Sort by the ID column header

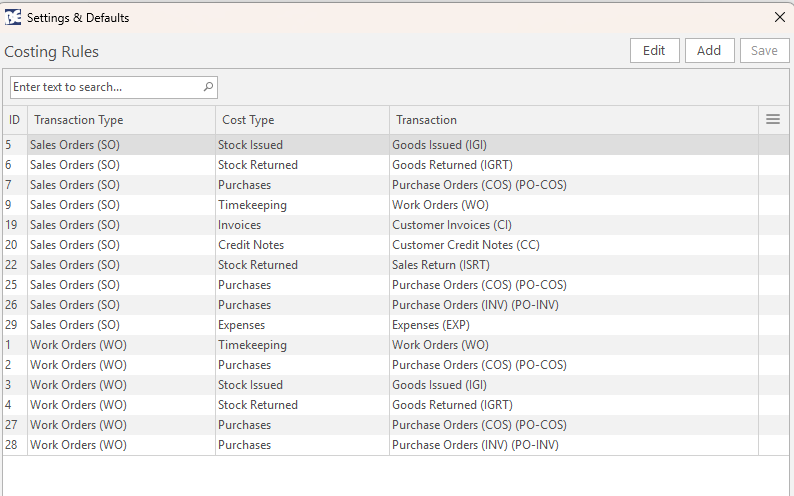point(15,120)
